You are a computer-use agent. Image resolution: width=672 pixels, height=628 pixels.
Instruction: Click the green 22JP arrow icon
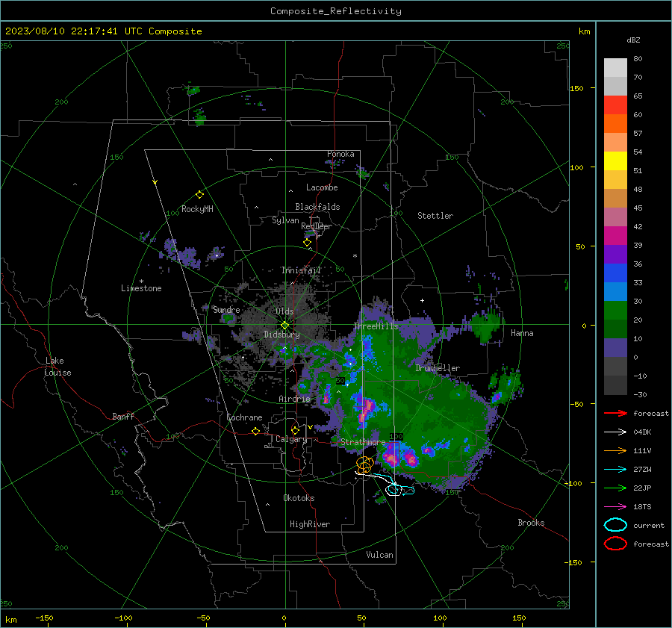click(615, 488)
